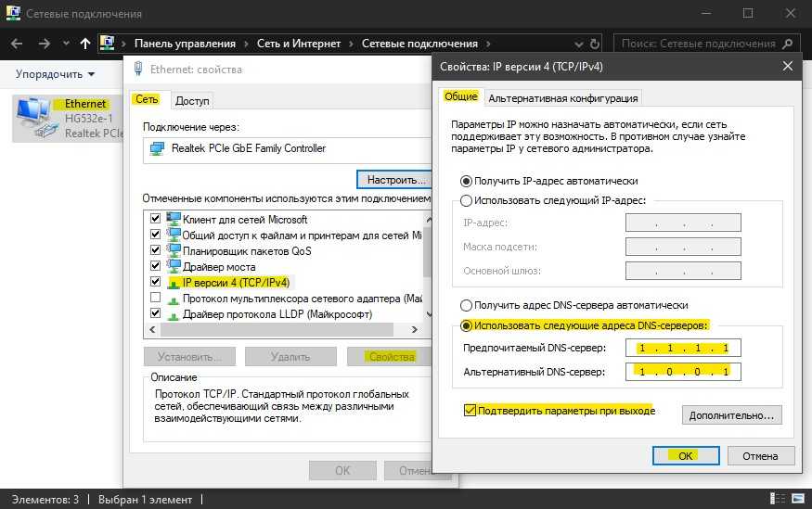812x509 pixels.
Task: Enable the Протокол мультиплексора checkbox
Action: [155, 298]
